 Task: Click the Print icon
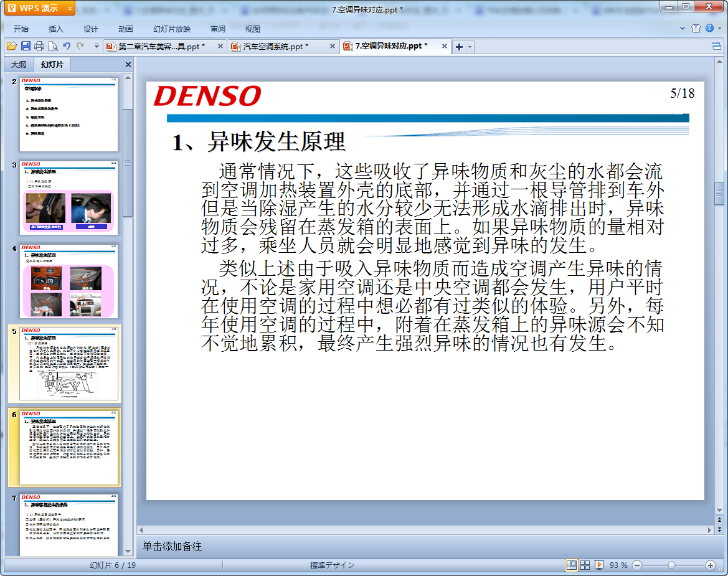coord(39,46)
